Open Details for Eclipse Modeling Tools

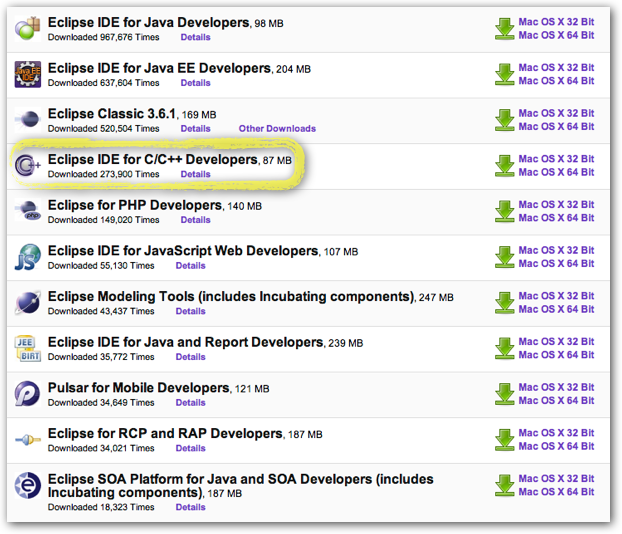coord(190,311)
